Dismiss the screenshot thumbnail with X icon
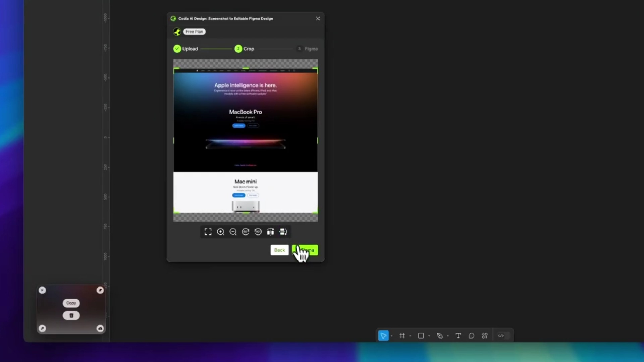 (42, 290)
